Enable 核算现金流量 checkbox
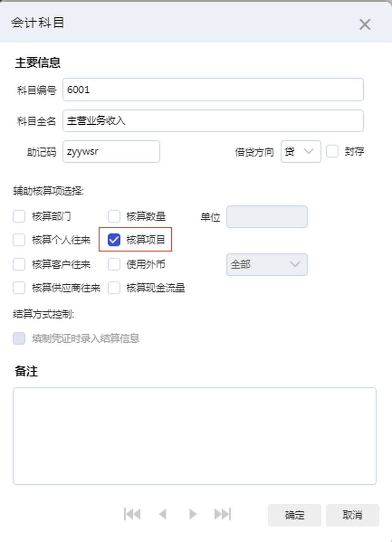Image resolution: width=392 pixels, height=542 pixels. point(114,288)
